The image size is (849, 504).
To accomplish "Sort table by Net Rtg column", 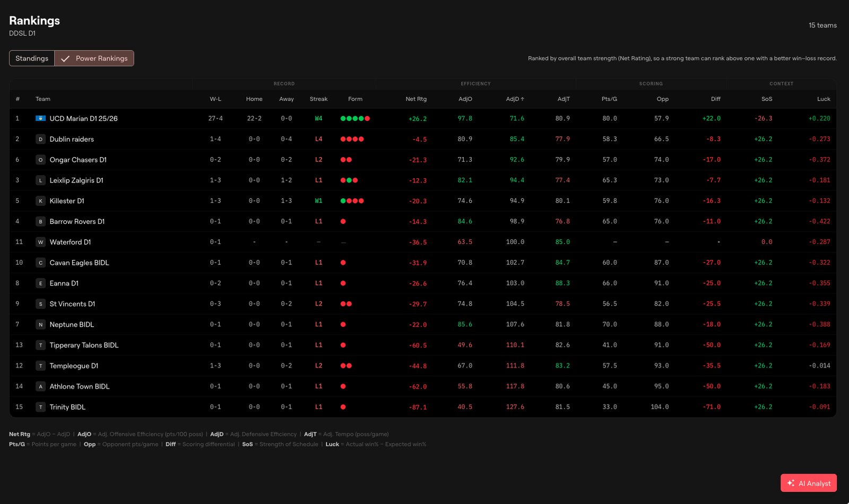I will pos(416,99).
